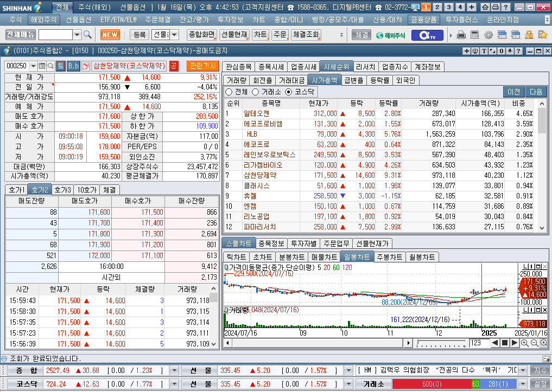Open the '금융상품' menu

tap(424, 20)
